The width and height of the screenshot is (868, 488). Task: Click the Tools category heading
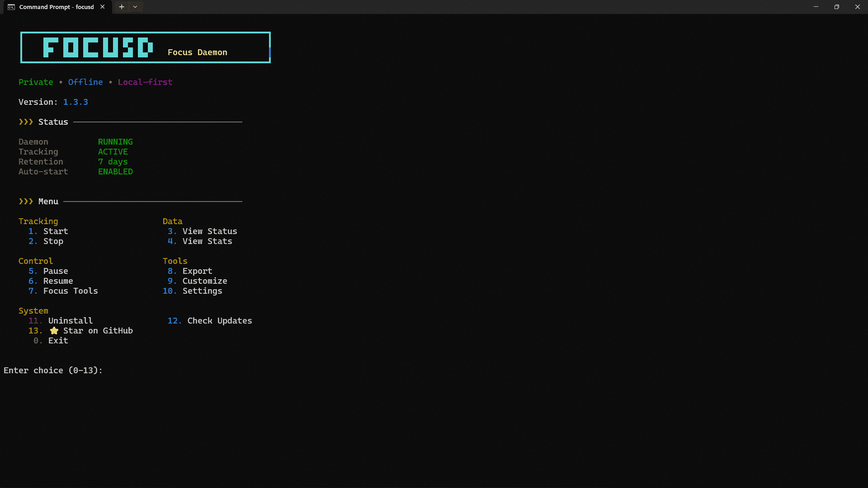175,261
